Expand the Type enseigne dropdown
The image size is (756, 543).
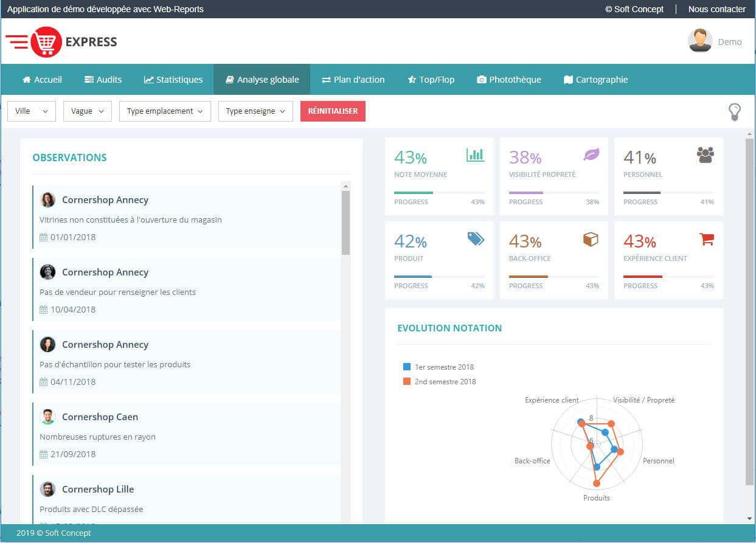[x=255, y=111]
